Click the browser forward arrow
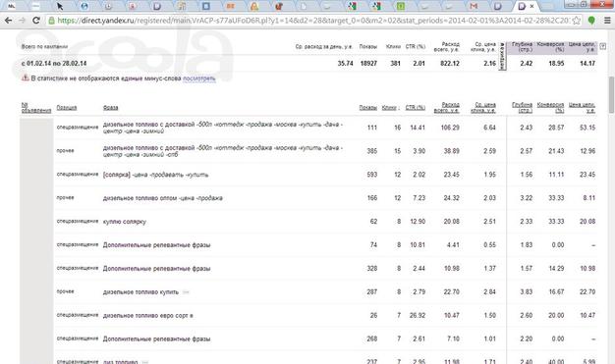Viewport: 615px width, 364px height. pyautogui.click(x=22, y=21)
